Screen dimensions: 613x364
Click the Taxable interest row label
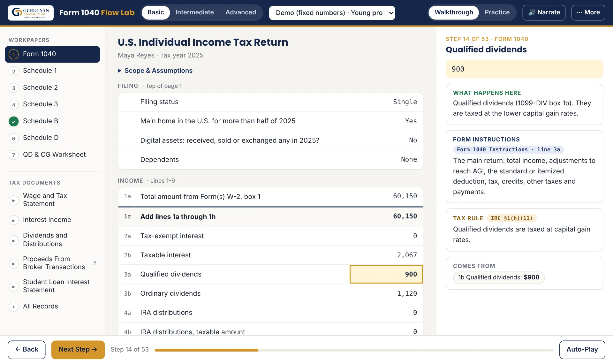point(165,255)
